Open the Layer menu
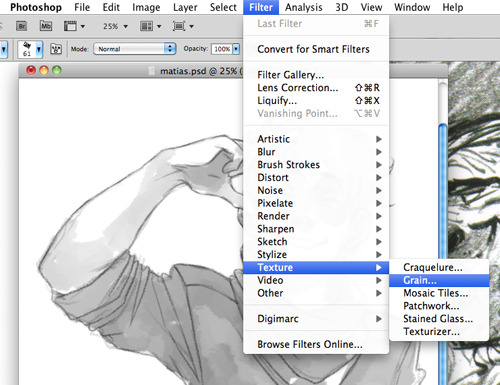This screenshot has height=385, width=500. click(185, 7)
